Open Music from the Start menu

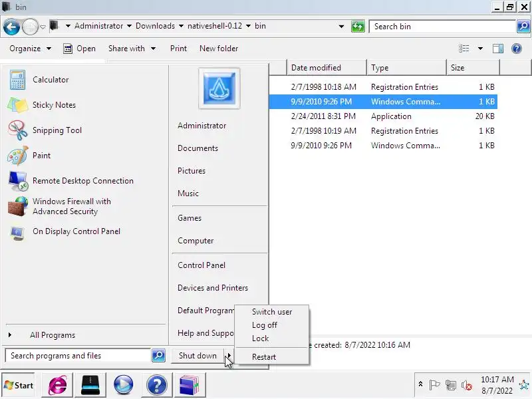(188, 194)
